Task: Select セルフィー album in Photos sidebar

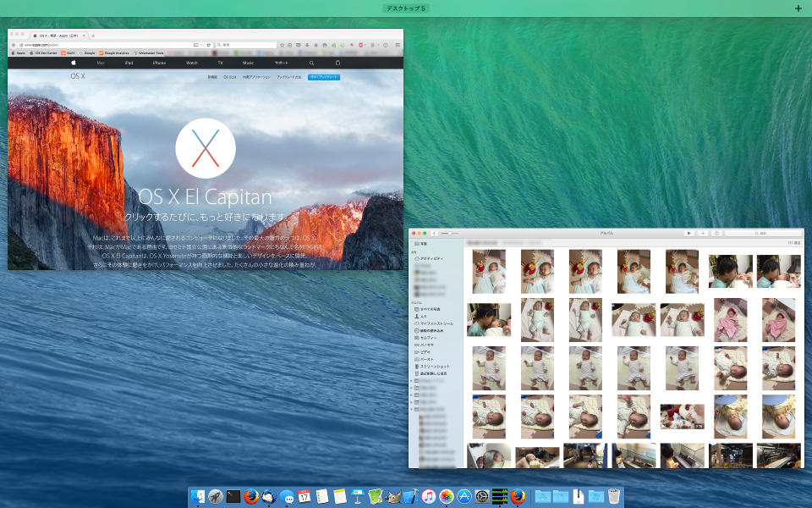Action: 425,338
